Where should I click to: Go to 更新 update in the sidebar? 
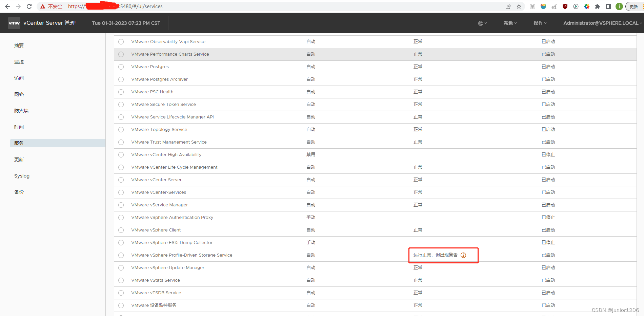pyautogui.click(x=19, y=160)
